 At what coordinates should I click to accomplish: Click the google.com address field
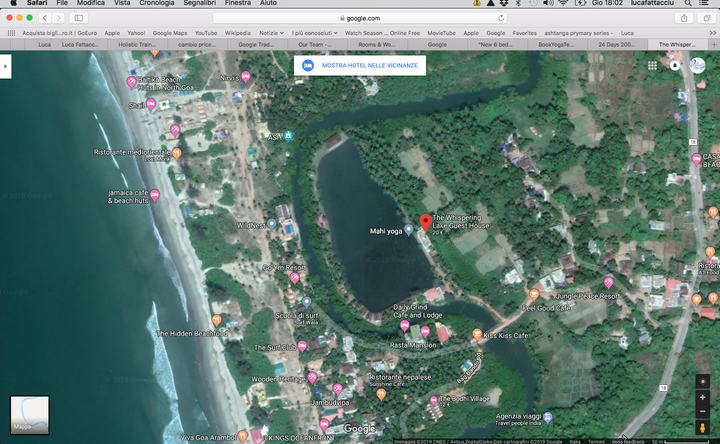click(x=360, y=18)
